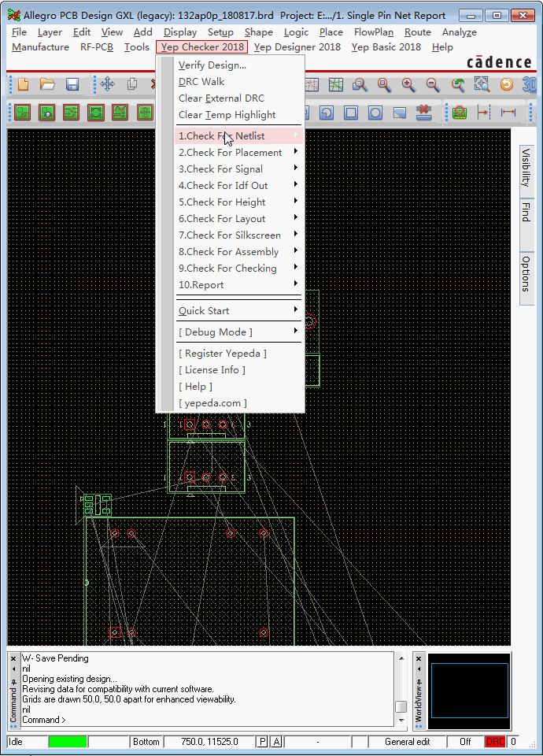The height and width of the screenshot is (756, 543).
Task: Click the red DRC status indicator
Action: pos(495,742)
